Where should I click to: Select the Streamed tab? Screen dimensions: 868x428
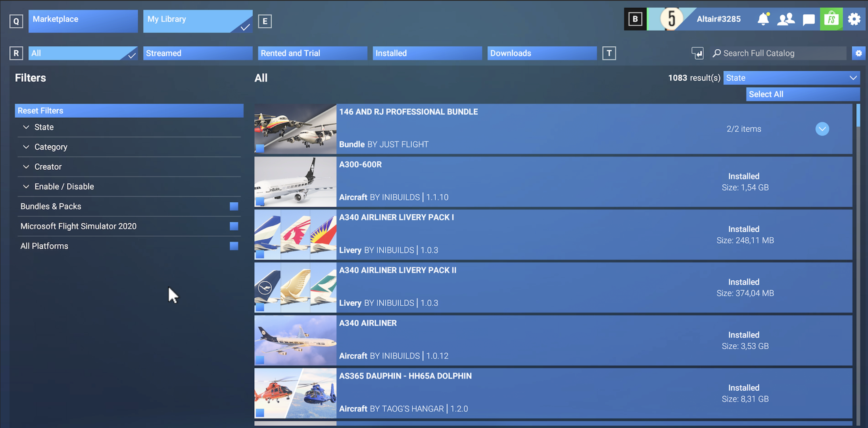point(198,53)
